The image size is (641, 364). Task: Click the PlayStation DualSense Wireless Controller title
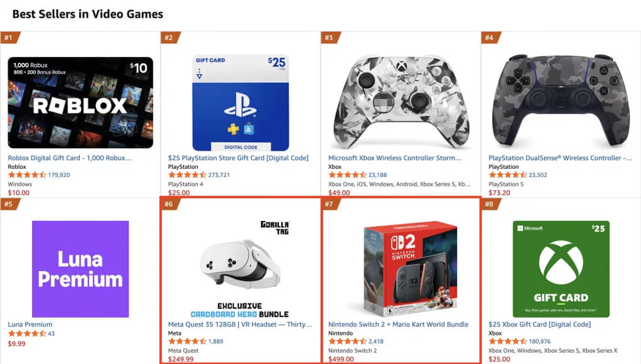click(x=560, y=158)
